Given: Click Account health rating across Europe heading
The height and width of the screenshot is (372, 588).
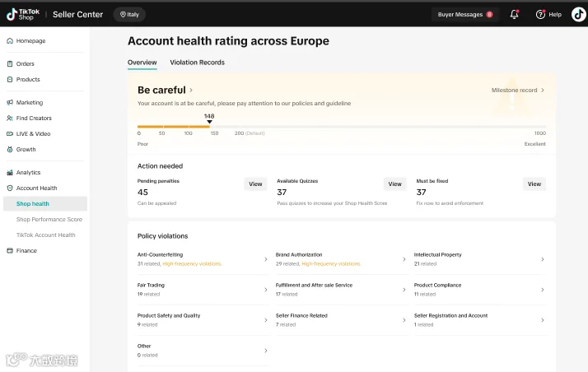Looking at the screenshot, I should pyautogui.click(x=228, y=41).
